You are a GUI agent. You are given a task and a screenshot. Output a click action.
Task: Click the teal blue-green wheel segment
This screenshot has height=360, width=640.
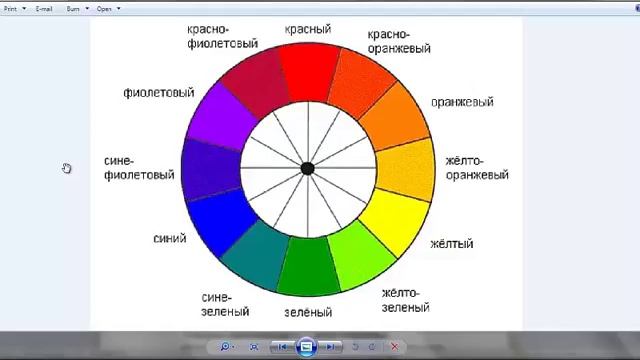[257, 256]
